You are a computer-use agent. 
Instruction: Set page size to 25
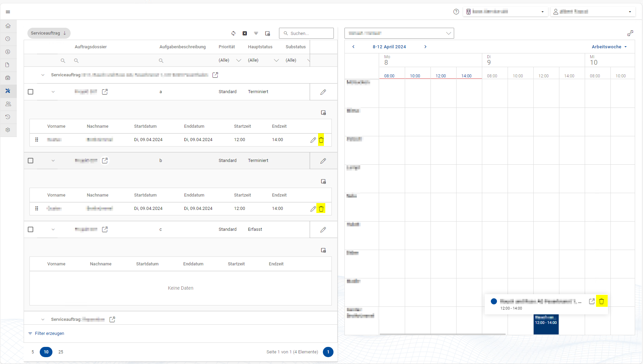click(x=61, y=352)
